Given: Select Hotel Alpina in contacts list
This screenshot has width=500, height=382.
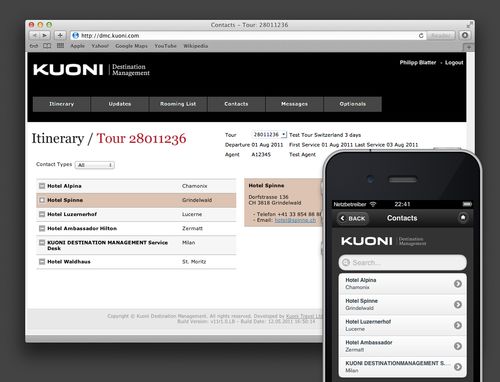Looking at the screenshot, I should pos(136,186).
